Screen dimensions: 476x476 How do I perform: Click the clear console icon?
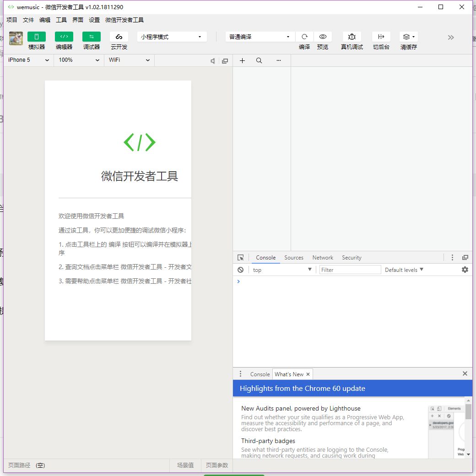(x=240, y=270)
